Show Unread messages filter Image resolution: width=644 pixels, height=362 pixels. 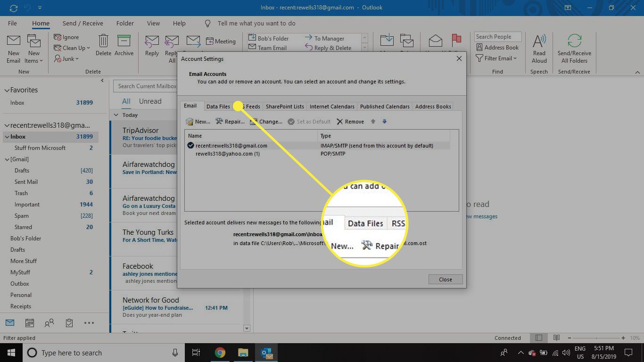(x=150, y=101)
